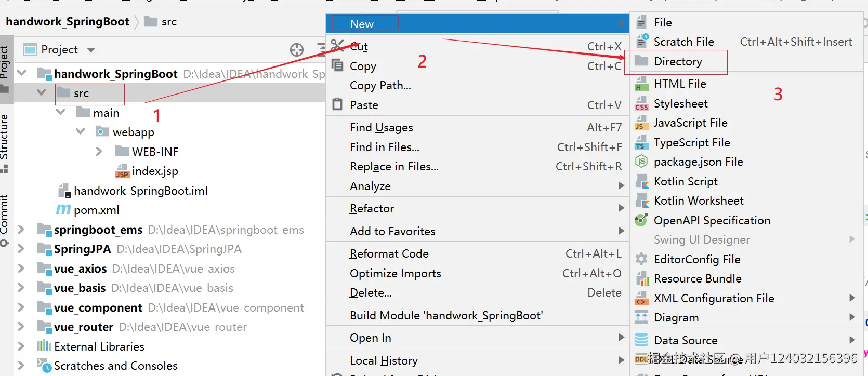This screenshot has height=376, width=868.
Task: Select Scratches and Consoles node
Action: point(116,366)
